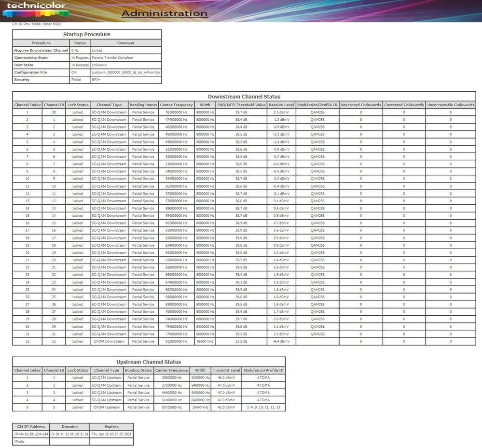Select the duration 'D: 01 H: 12 M: 08 S: 24'
Image resolution: width=482 pixels, height=448 pixels.
pos(69,434)
